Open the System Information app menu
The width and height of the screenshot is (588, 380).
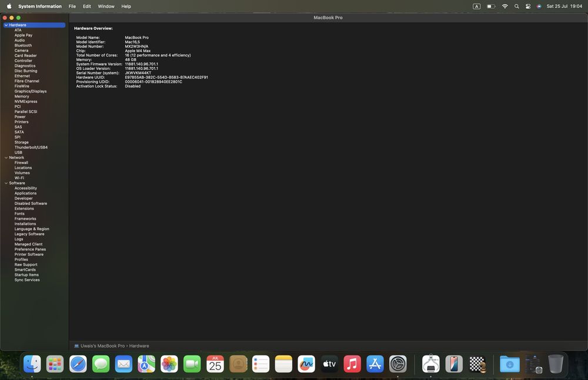(40, 6)
